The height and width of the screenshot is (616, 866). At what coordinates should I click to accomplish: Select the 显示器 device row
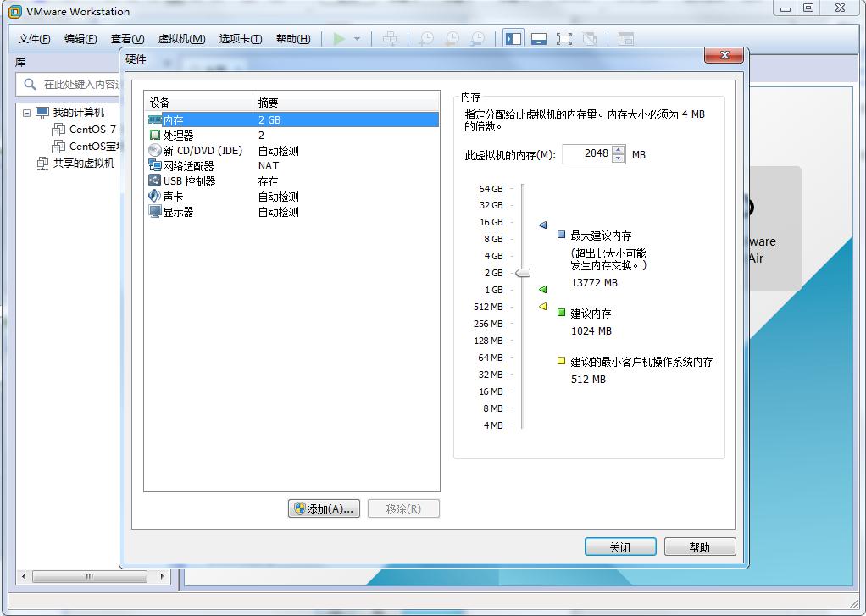pos(292,212)
